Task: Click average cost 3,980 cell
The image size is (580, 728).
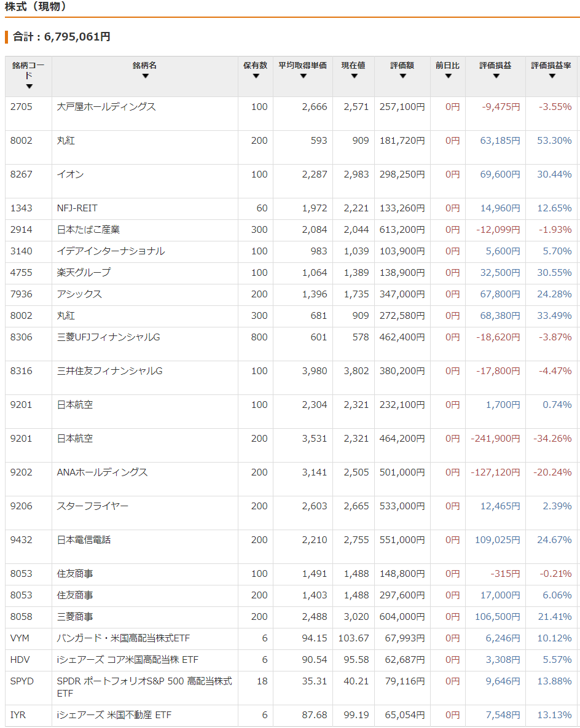Action: (x=315, y=371)
